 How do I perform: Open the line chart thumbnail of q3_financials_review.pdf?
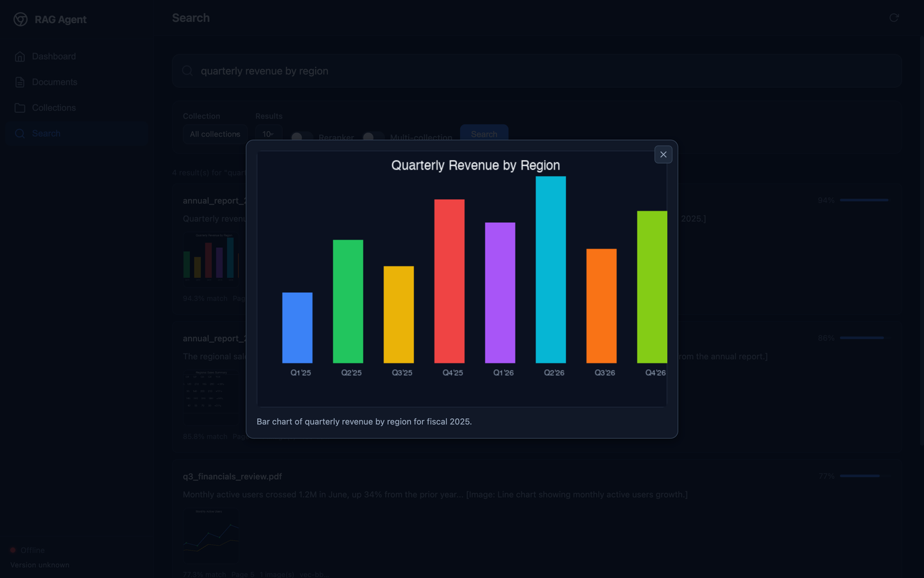[x=210, y=534]
